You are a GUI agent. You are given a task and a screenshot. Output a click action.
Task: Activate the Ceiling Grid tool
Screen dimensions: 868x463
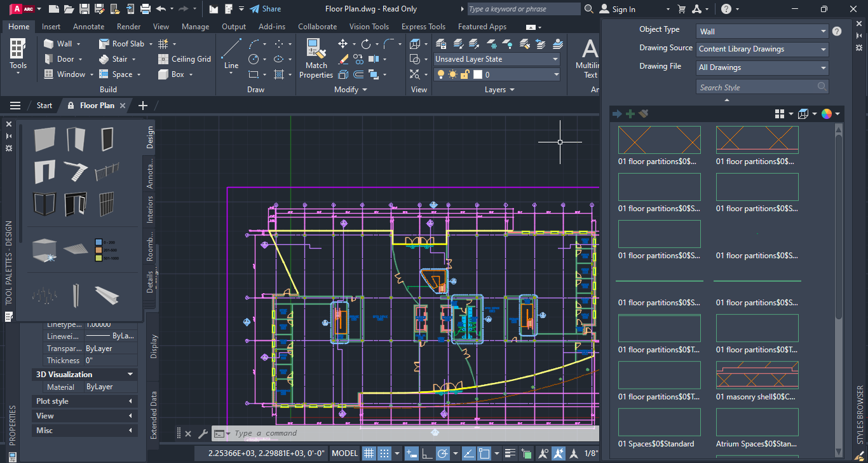tap(184, 59)
